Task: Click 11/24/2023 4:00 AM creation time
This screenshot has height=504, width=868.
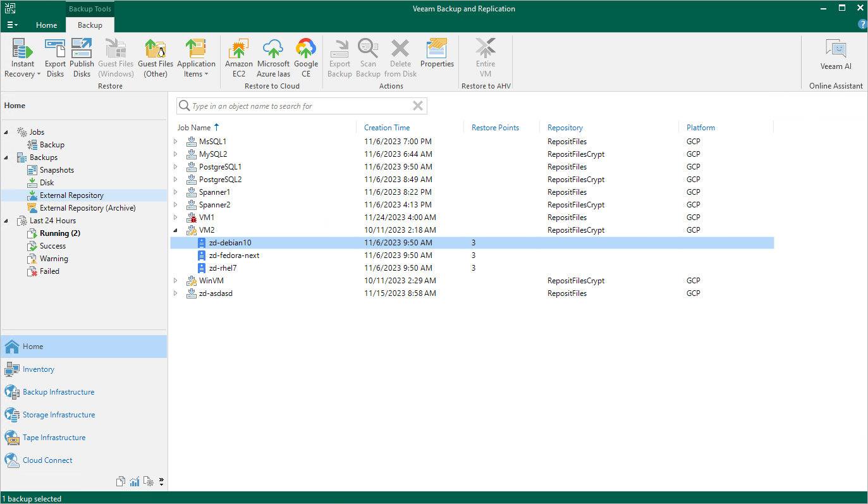Action: pyautogui.click(x=400, y=218)
